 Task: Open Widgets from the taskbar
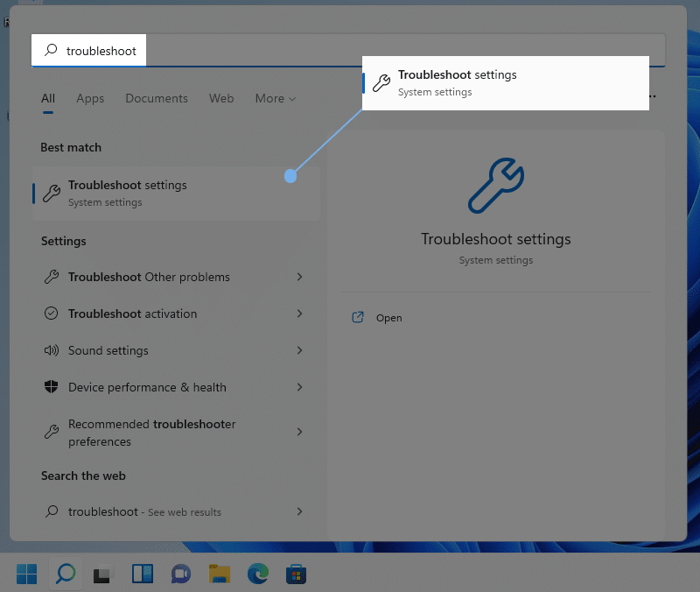click(x=142, y=574)
